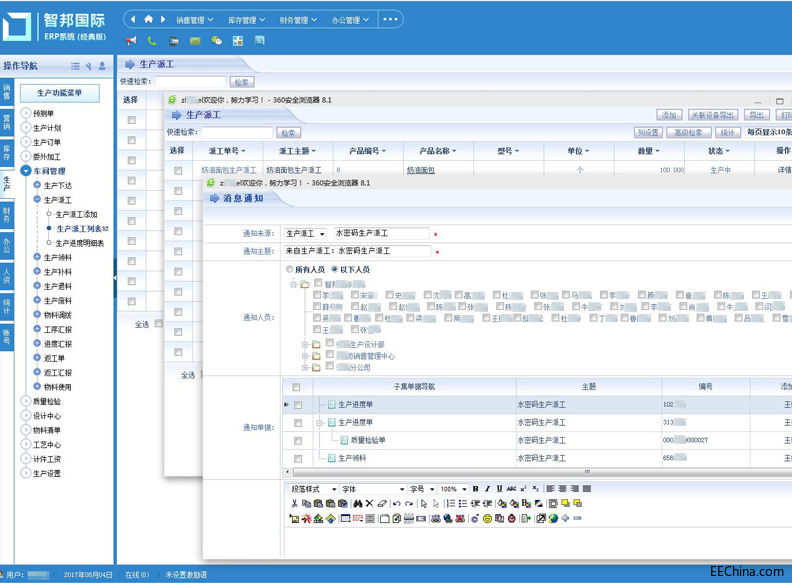Click the 通知主题 text input field
Screen dimensions: 792x584
(x=357, y=251)
